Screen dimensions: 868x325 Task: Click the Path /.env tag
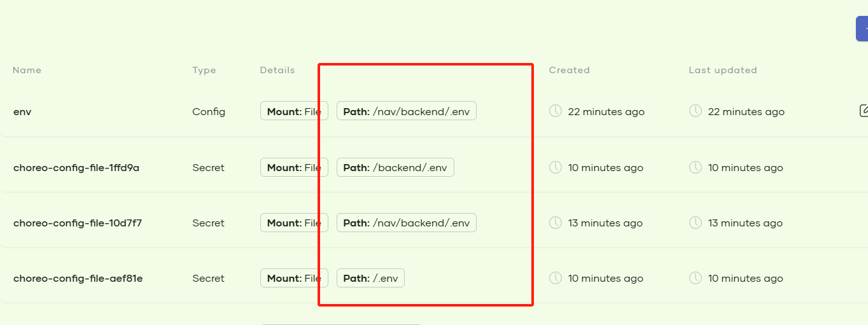tap(370, 278)
